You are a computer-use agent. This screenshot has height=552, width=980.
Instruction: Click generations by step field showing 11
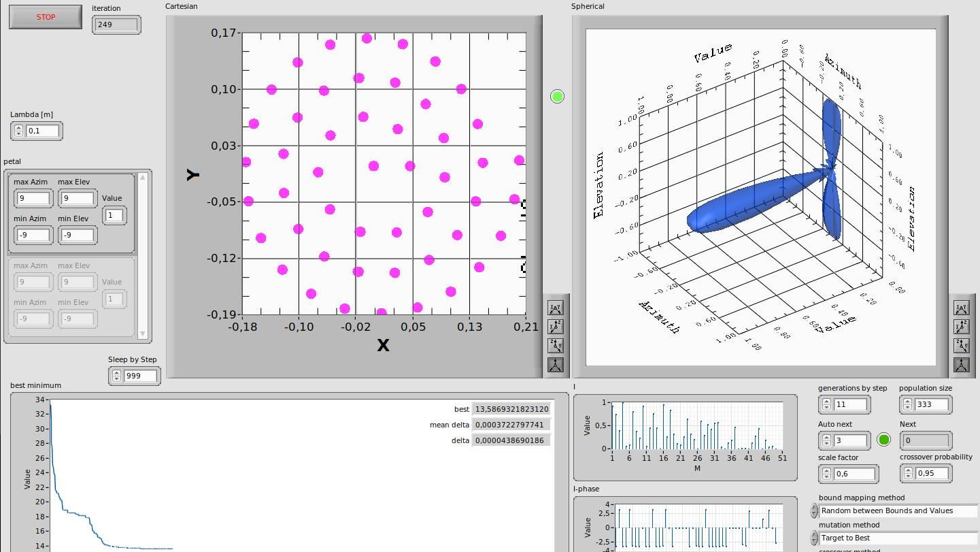[x=851, y=404]
